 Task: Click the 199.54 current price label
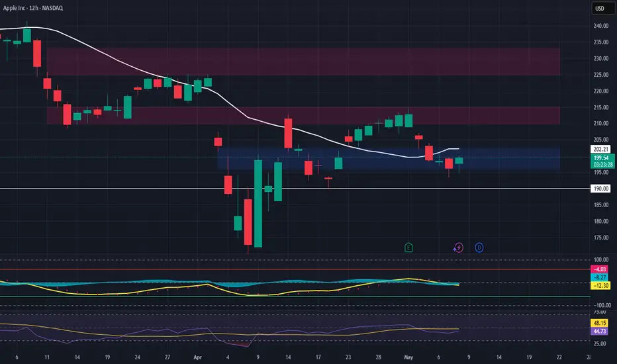click(602, 158)
